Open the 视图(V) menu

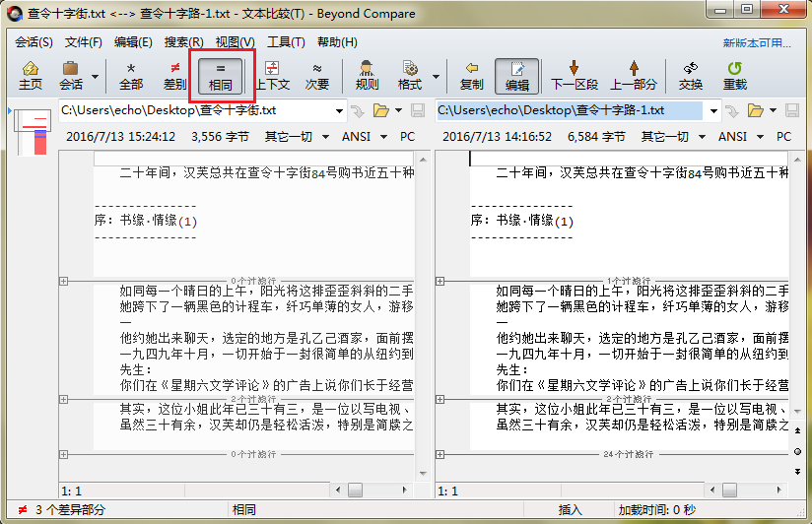tap(235, 42)
